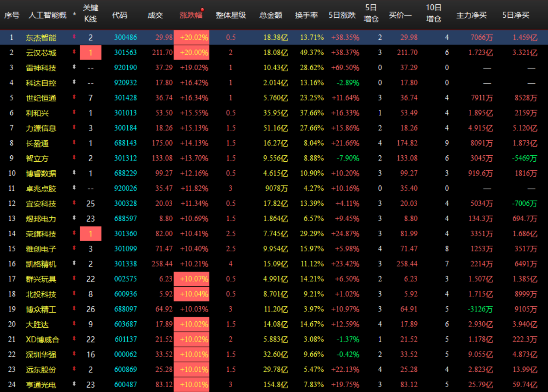Click stock code 688143
The width and height of the screenshot is (548, 392).
click(126, 143)
